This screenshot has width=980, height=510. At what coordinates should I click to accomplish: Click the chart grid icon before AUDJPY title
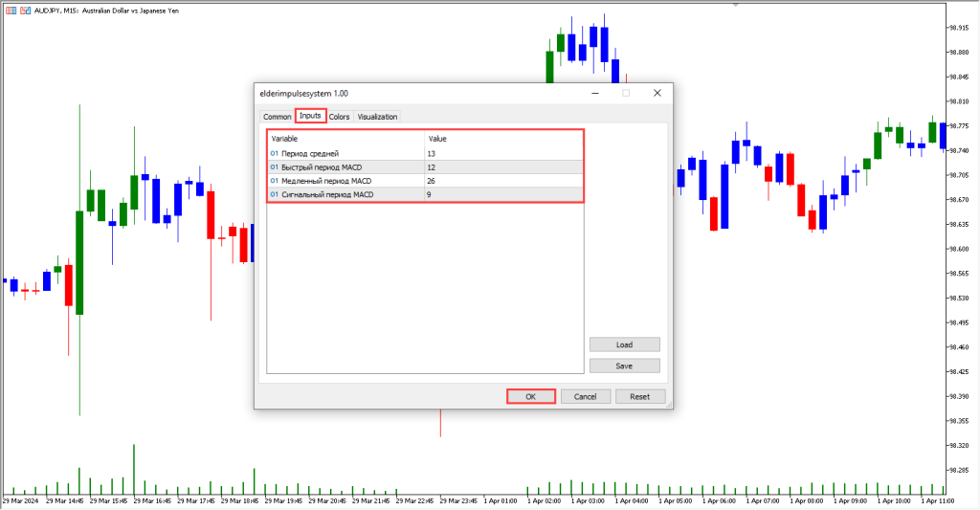(x=11, y=11)
